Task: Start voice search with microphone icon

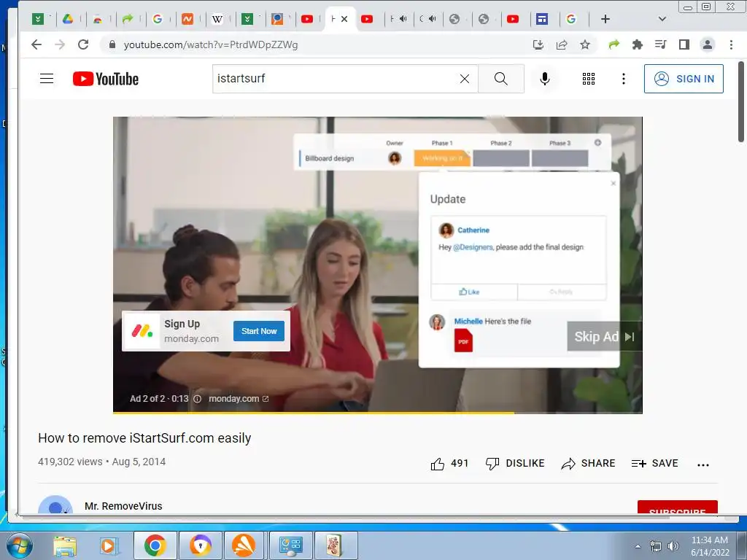Action: tap(544, 79)
